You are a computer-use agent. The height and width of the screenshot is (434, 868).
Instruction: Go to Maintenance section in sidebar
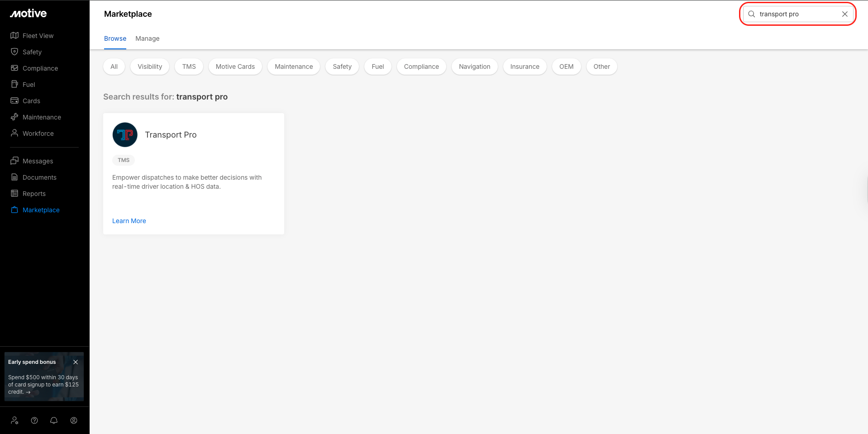42,117
